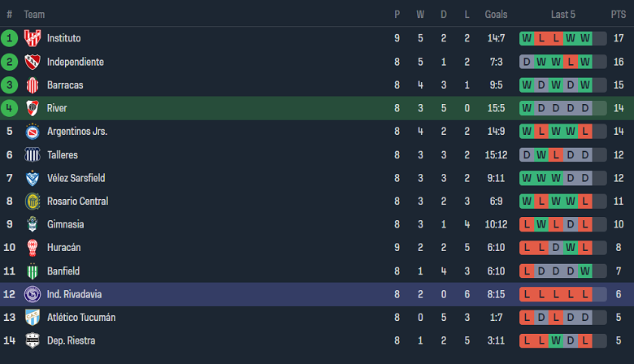Click the Talleres striped crest icon
Image resolution: width=634 pixels, height=364 pixels.
point(33,154)
